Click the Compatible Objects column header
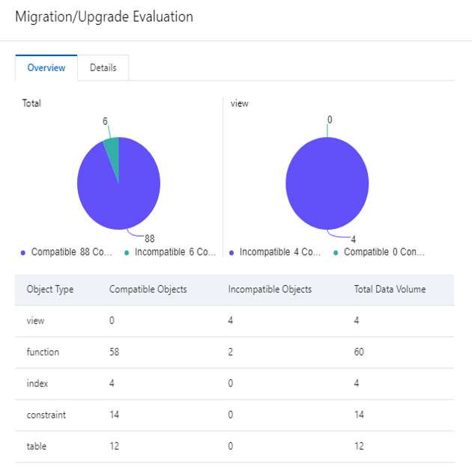The image size is (472, 476). point(148,290)
